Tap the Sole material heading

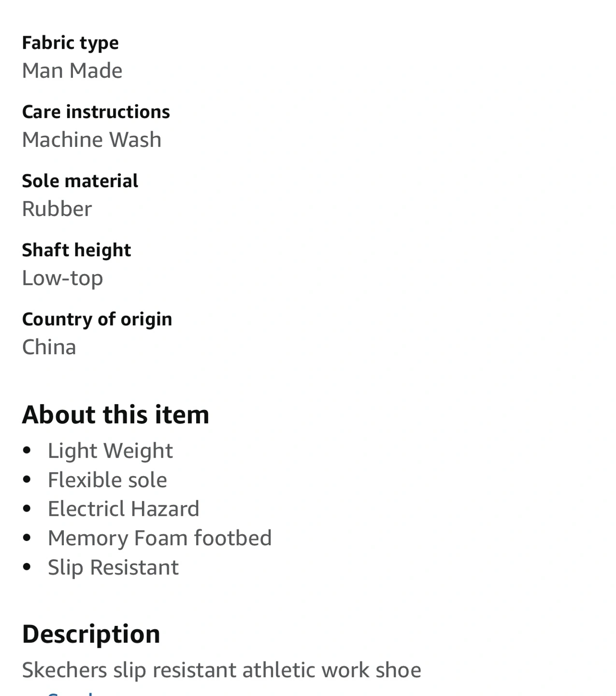click(80, 181)
